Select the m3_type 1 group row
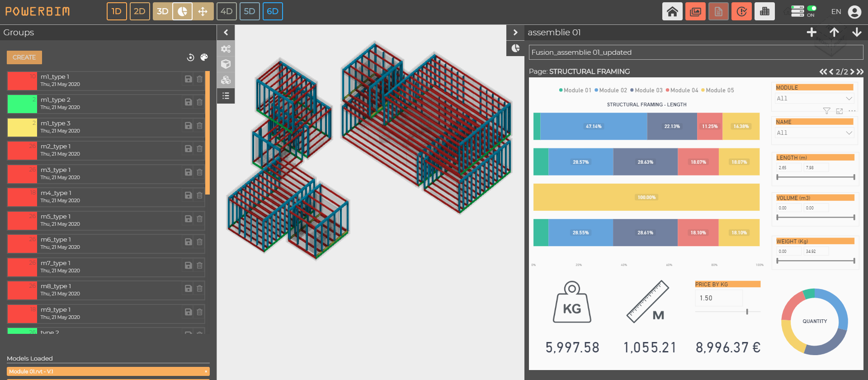This screenshot has width=868, height=380. point(106,174)
